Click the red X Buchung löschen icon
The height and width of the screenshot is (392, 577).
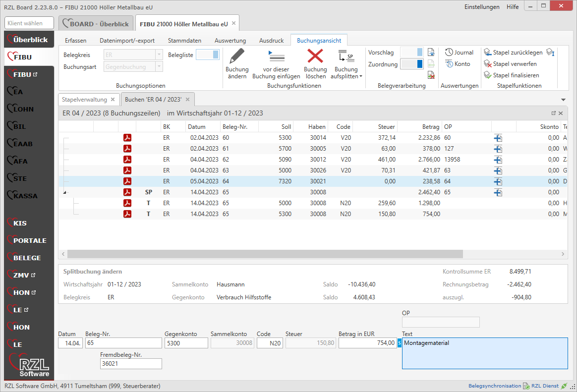point(315,56)
